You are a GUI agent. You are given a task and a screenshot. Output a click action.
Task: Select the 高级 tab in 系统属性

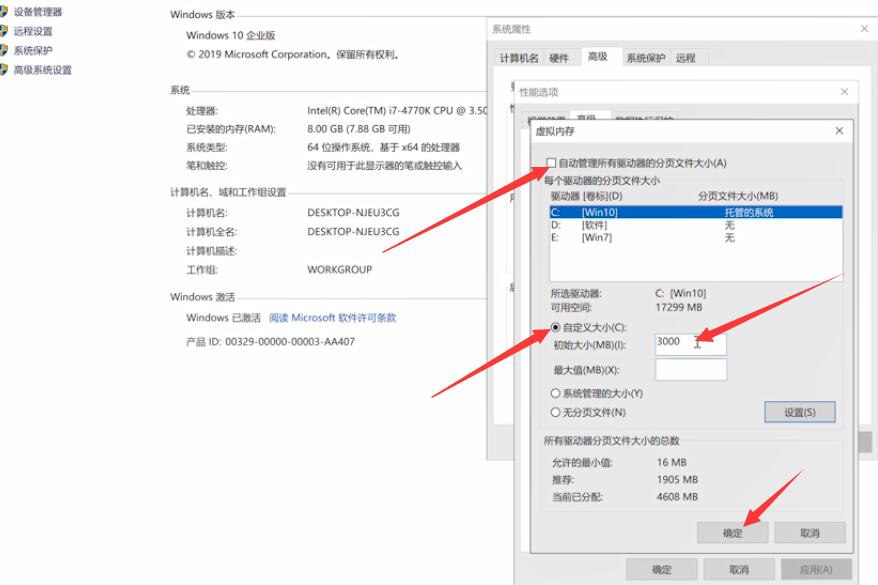(597, 57)
